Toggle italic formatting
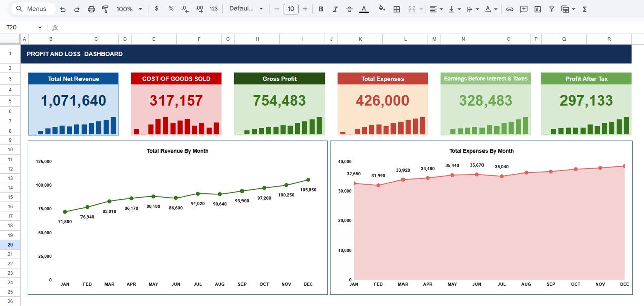Screen dimensions: 644x306 pyautogui.click(x=335, y=9)
